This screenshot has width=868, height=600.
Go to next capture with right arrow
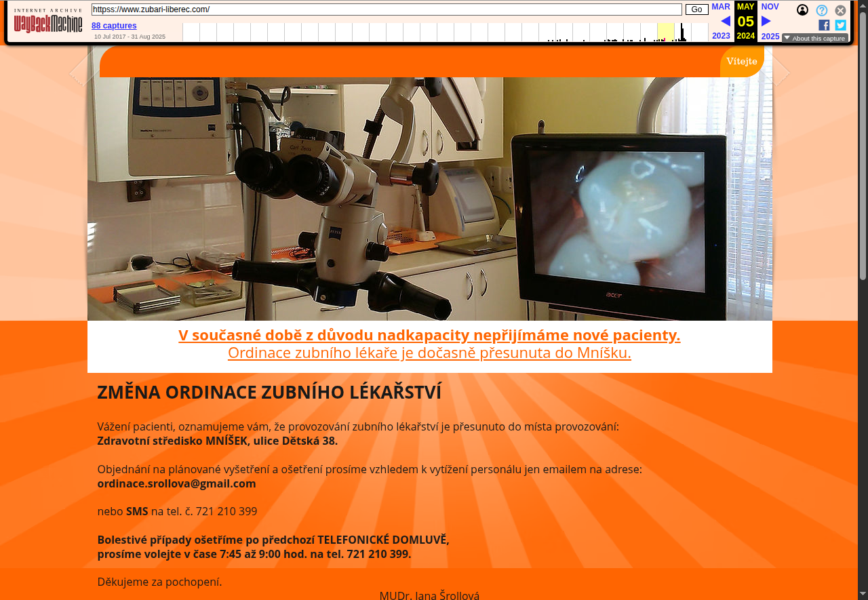pos(766,21)
